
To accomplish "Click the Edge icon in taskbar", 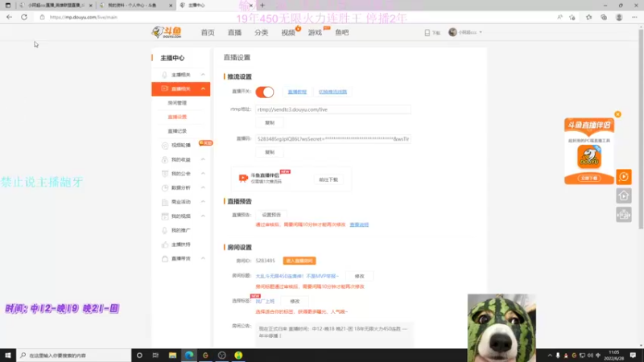I will [189, 355].
